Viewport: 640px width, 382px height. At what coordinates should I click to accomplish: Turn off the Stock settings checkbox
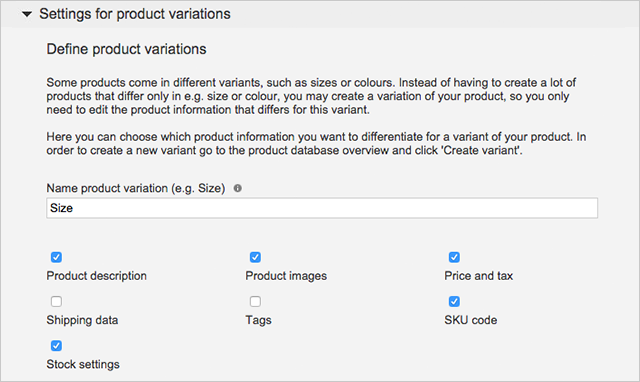56,346
